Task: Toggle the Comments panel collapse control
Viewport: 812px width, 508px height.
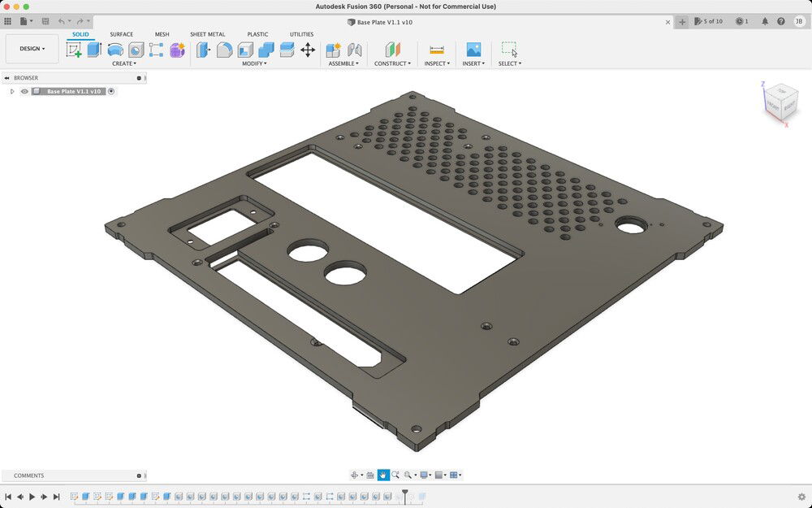Action: [139, 475]
